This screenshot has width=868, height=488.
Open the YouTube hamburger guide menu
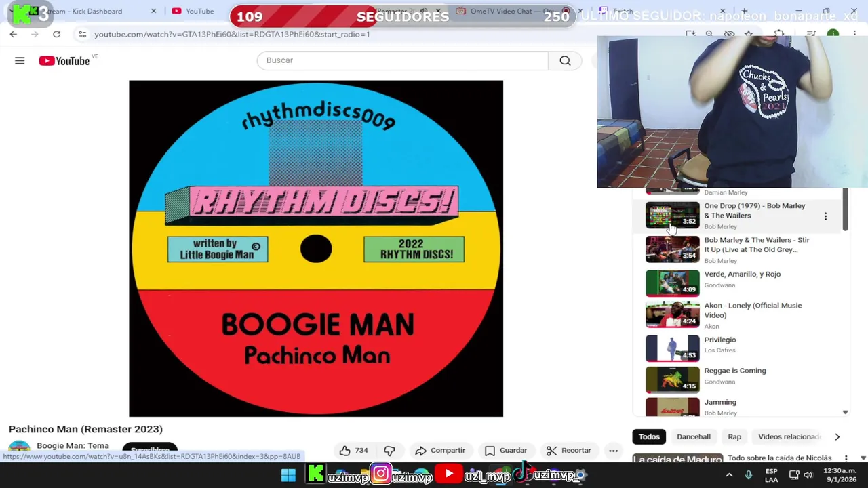[20, 61]
